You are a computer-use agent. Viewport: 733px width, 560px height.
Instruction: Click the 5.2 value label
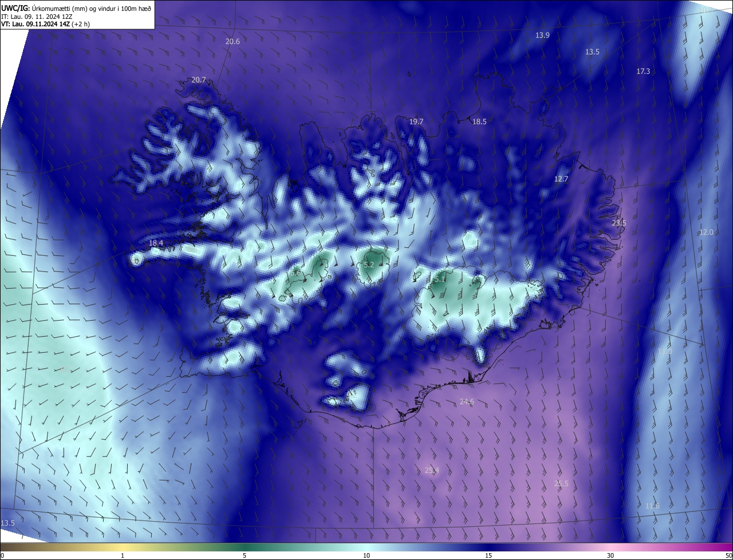point(369,265)
